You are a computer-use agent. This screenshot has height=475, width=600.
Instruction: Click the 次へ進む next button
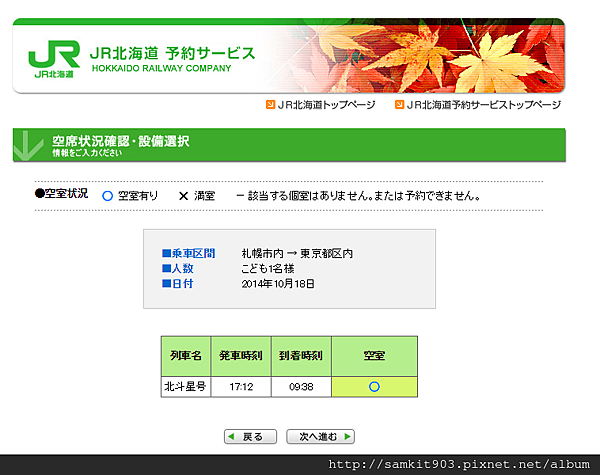pyautogui.click(x=321, y=436)
